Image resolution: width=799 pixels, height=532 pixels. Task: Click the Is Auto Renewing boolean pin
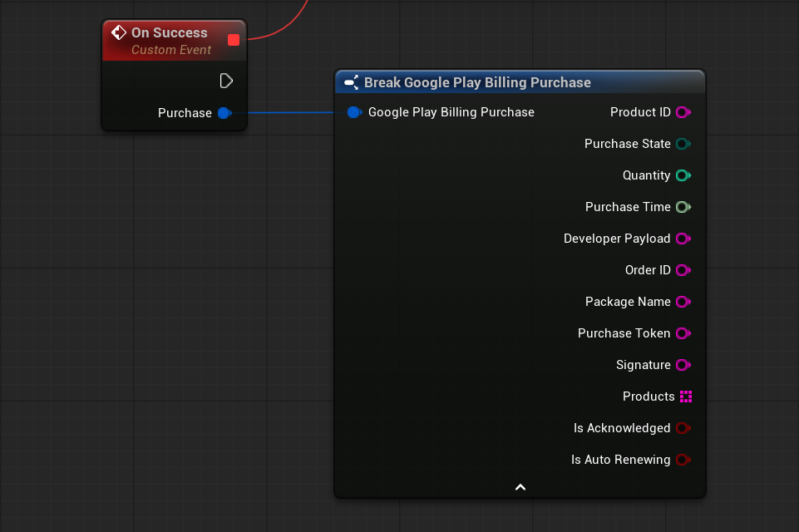click(x=683, y=460)
